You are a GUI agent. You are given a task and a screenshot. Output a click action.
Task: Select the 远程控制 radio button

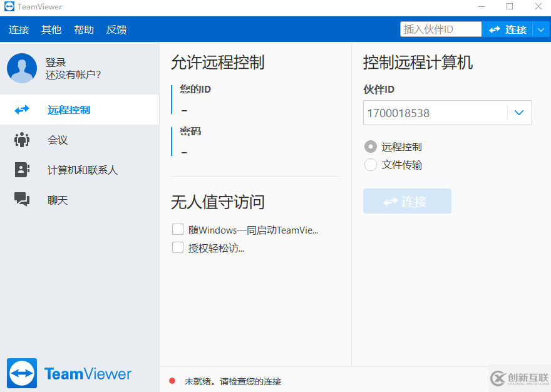(371, 147)
